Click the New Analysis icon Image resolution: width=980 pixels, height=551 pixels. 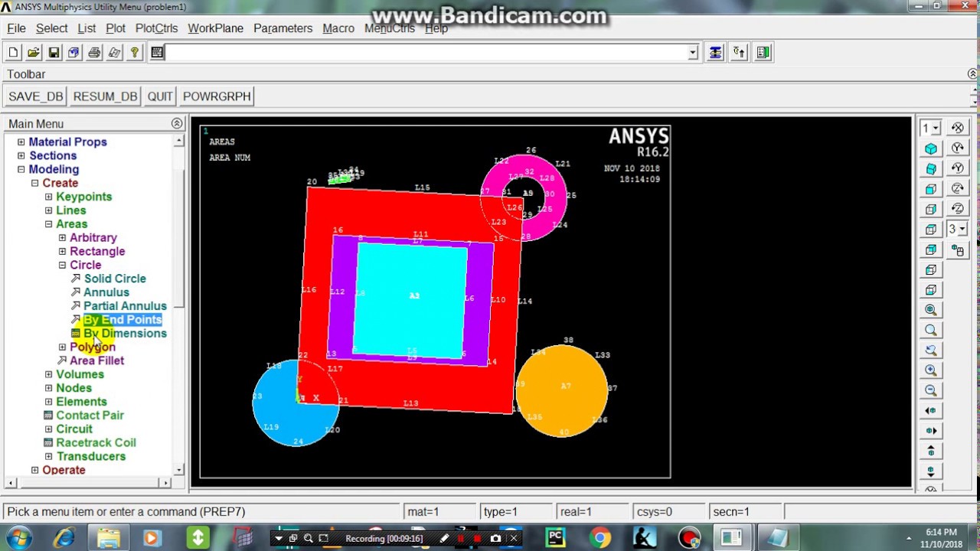click(x=13, y=52)
